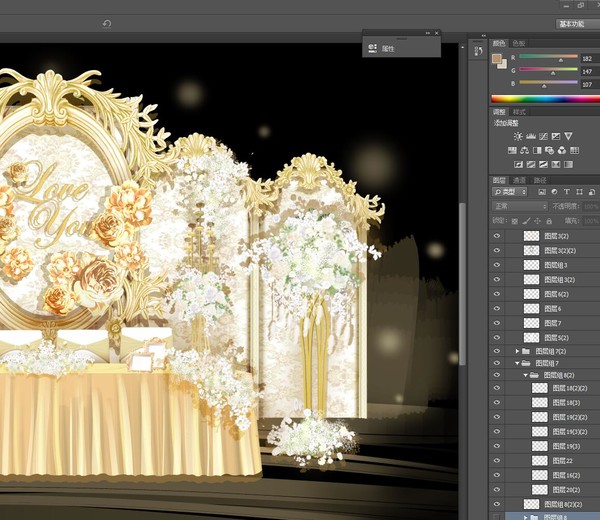The width and height of the screenshot is (600, 520).
Task: Add a Posterize adjustment layer
Action: tap(531, 165)
